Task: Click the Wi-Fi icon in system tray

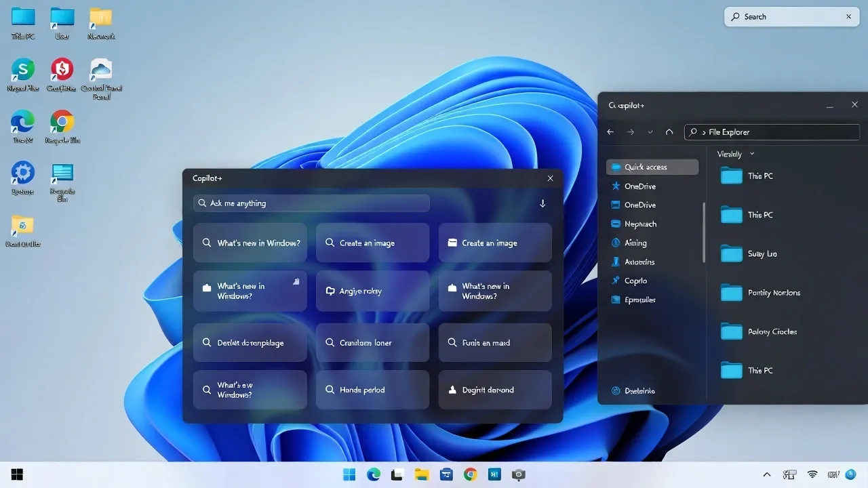Action: pyautogui.click(x=812, y=474)
